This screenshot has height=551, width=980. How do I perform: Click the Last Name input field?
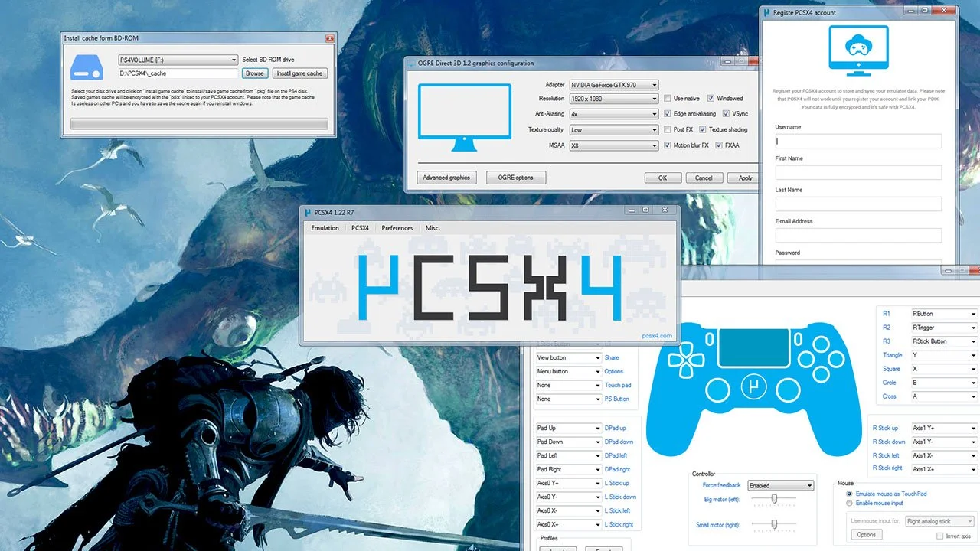(x=858, y=204)
